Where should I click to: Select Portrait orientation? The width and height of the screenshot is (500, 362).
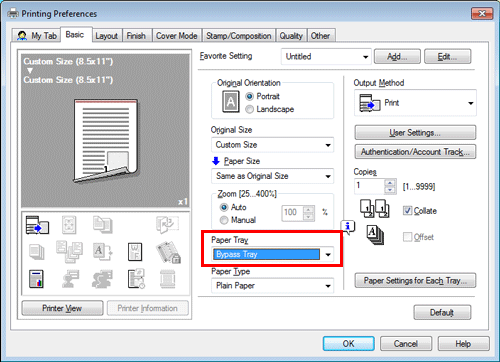(249, 96)
